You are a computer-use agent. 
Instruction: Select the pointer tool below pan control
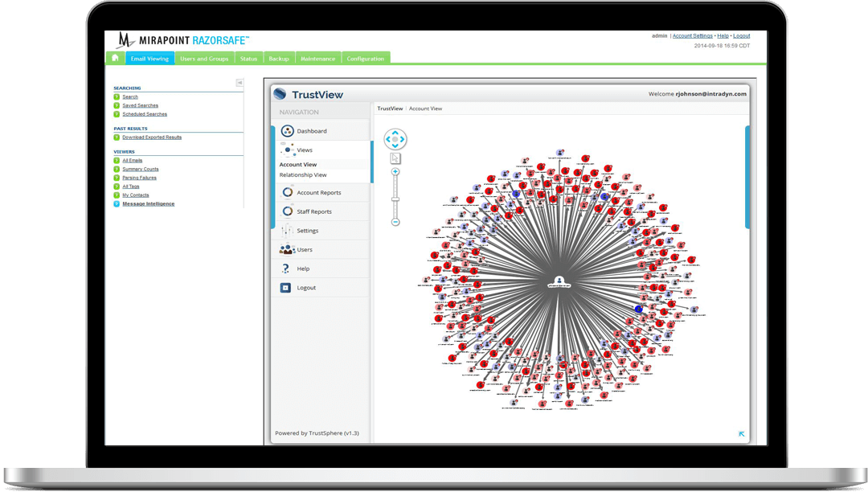coord(395,159)
